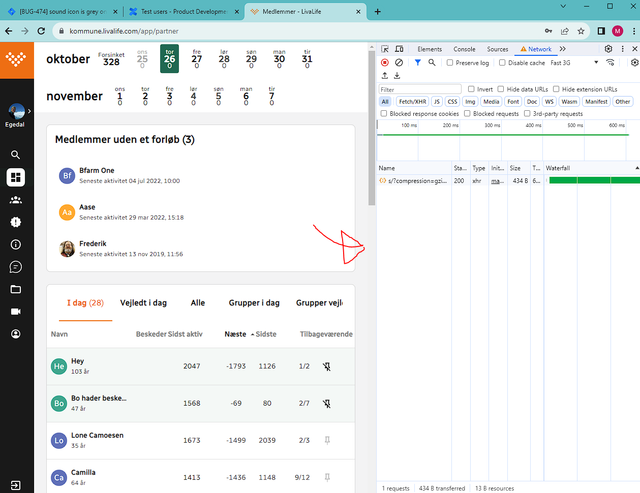The height and width of the screenshot is (493, 640).
Task: Select October 28 in calendar
Action: (223, 60)
